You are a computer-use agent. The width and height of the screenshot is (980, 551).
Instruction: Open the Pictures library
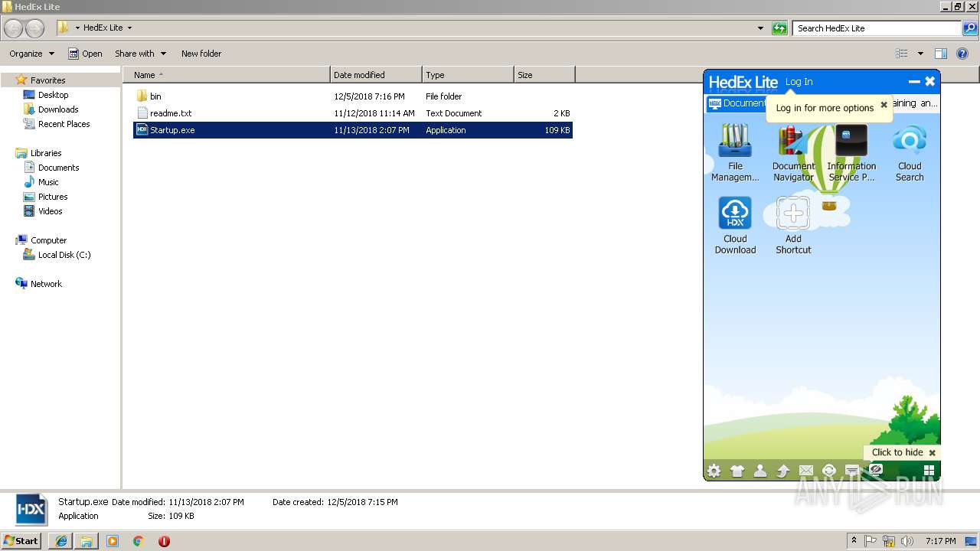click(53, 197)
